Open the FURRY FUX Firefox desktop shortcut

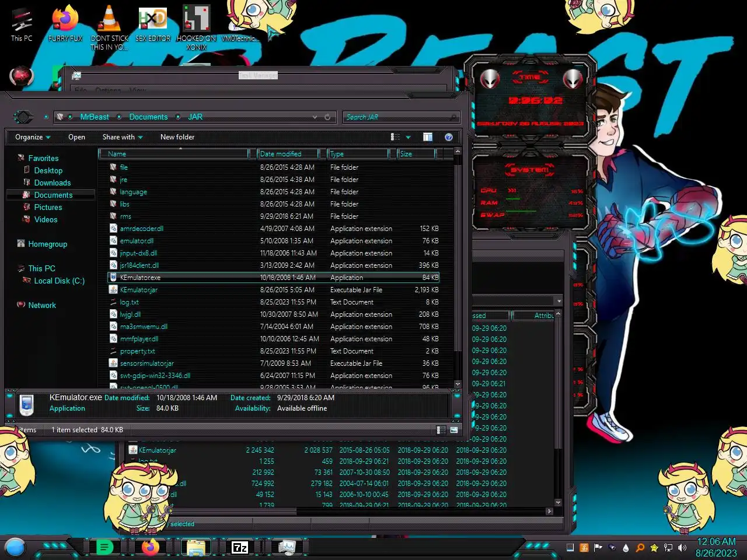point(65,24)
